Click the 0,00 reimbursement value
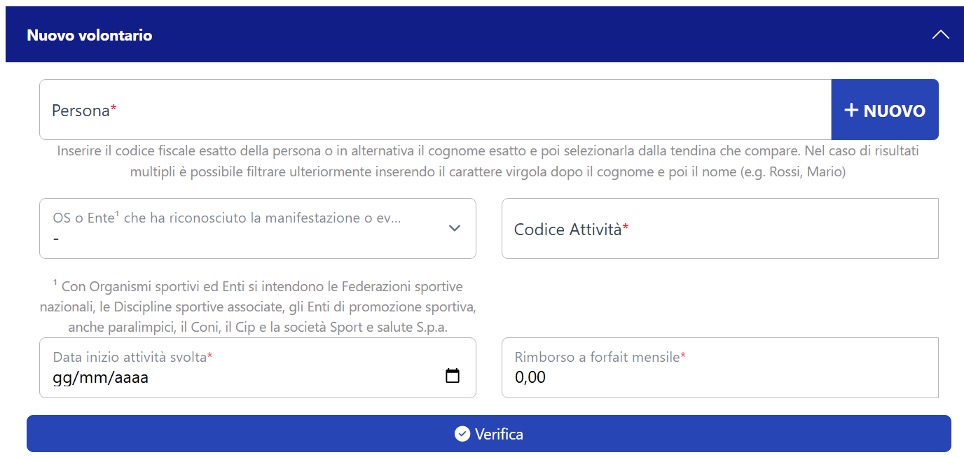Screen dimensions: 964x458 point(530,377)
